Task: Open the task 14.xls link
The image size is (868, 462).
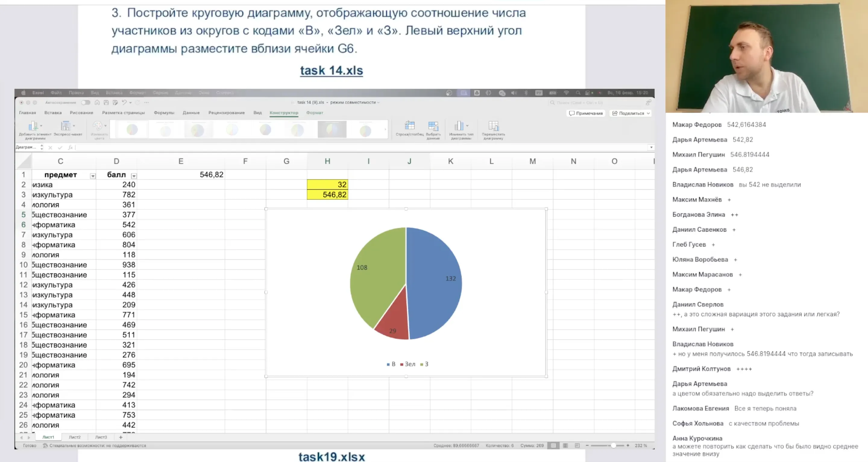Action: tap(331, 70)
